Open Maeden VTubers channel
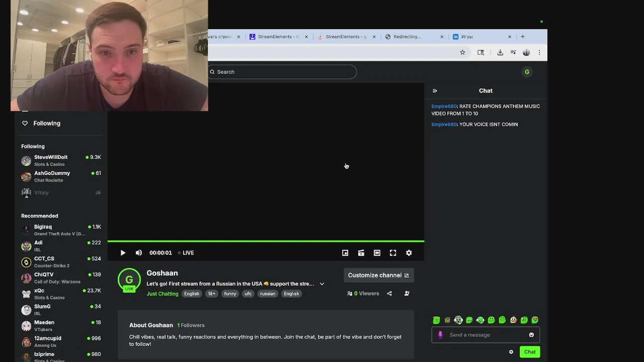Screen dimensions: 644x362 click(61, 326)
